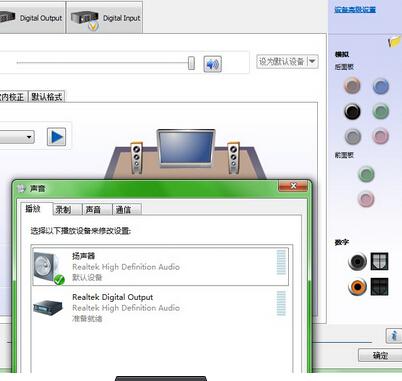Close the 声音 dialog window
Viewport: 402px width, 381px height.
tap(293, 186)
